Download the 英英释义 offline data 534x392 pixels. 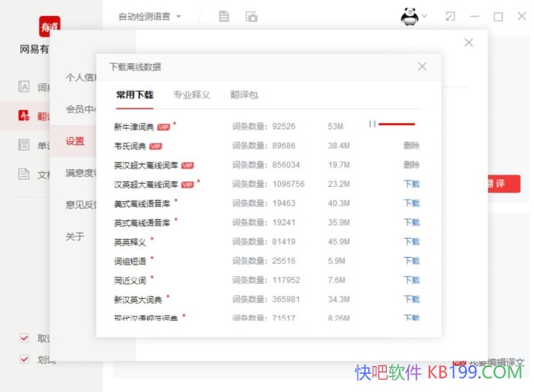click(x=411, y=242)
